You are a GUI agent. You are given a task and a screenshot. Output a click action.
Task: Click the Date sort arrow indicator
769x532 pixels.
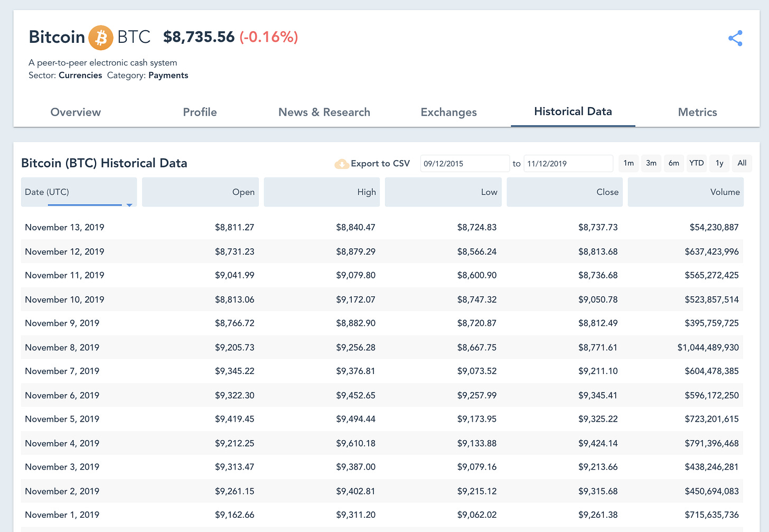[129, 205]
